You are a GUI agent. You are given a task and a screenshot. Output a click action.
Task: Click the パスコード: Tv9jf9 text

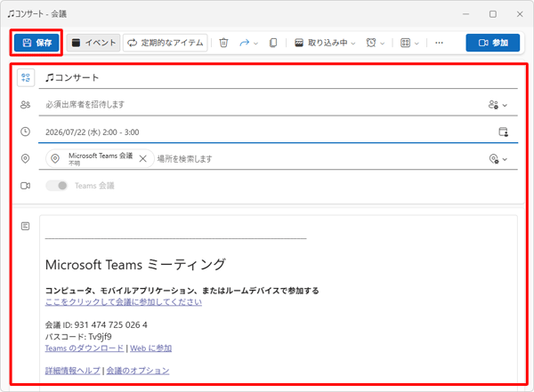[x=78, y=337]
